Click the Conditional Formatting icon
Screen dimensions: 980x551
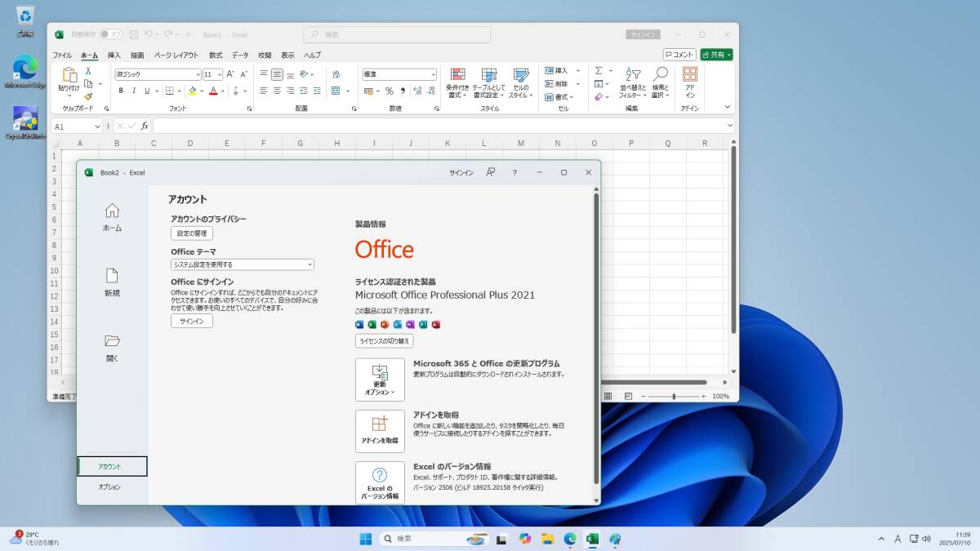coord(458,75)
